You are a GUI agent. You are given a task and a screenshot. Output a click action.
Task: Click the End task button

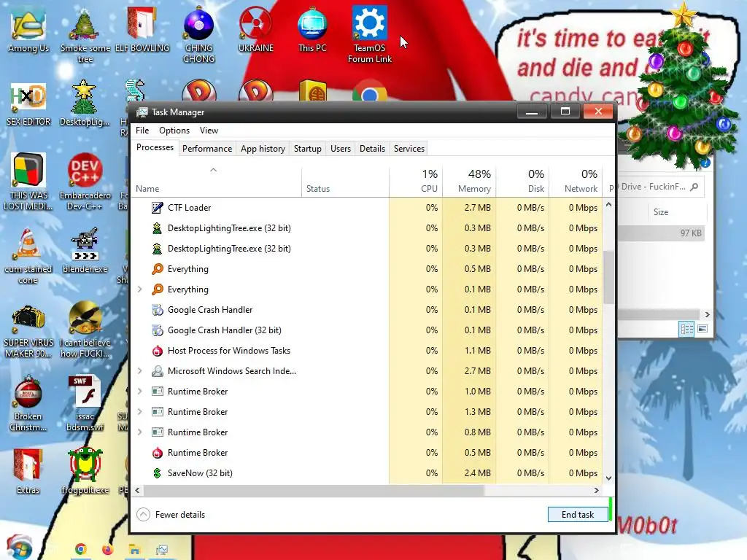tap(578, 514)
